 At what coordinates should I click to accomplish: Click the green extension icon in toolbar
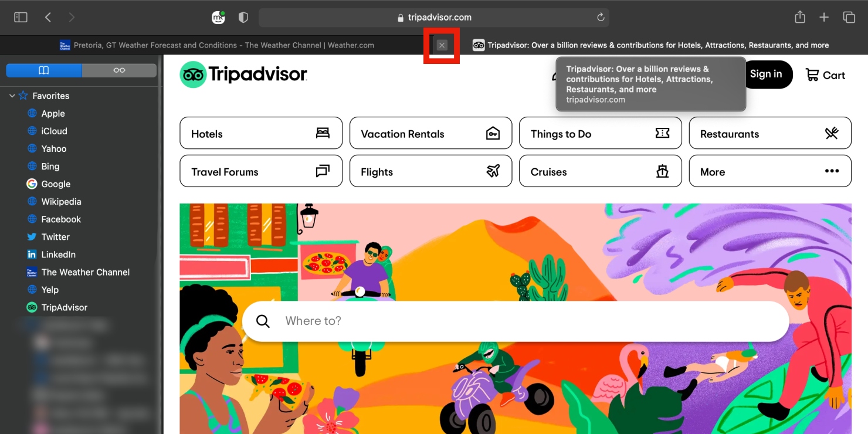click(x=219, y=18)
